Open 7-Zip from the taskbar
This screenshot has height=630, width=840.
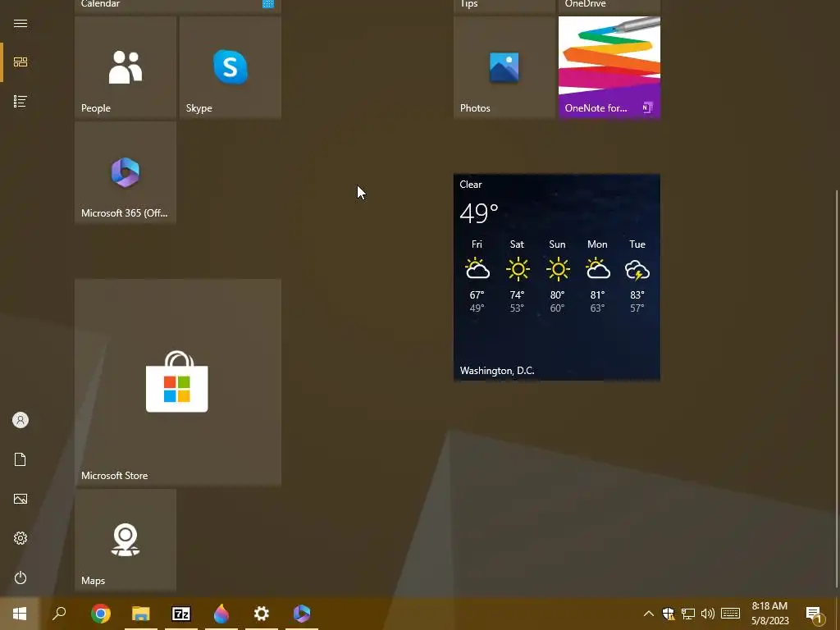pos(181,614)
